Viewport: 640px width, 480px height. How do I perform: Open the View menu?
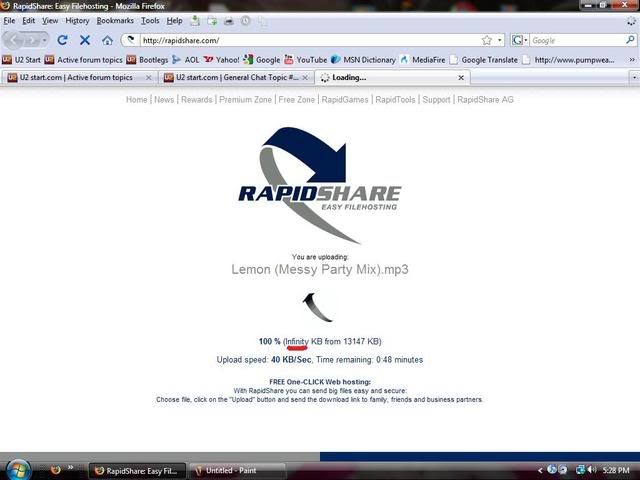(x=50, y=20)
